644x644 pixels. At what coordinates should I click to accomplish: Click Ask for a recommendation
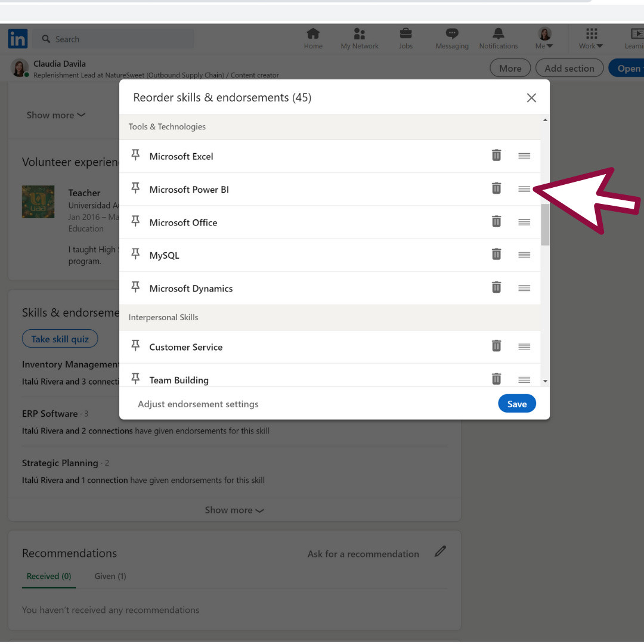tap(363, 553)
